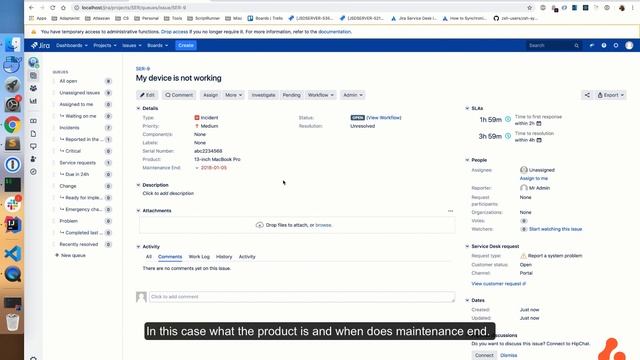The height and width of the screenshot is (360, 640).
Task: Click the Drop access link
Action: tap(174, 31)
